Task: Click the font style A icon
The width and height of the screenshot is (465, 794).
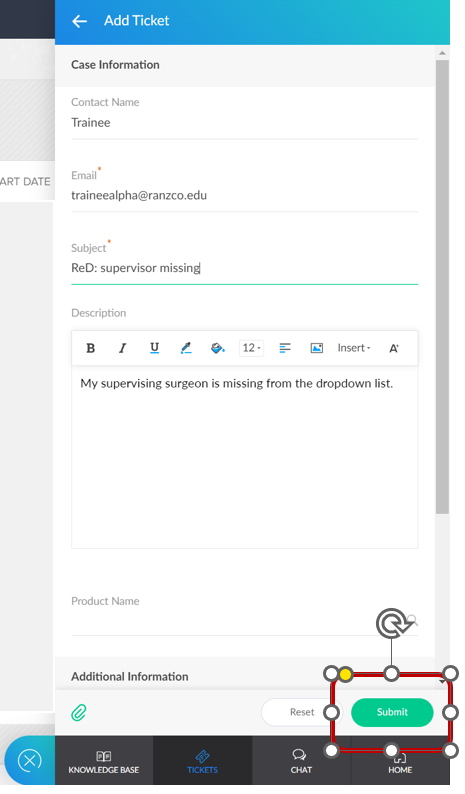Action: [x=394, y=348]
